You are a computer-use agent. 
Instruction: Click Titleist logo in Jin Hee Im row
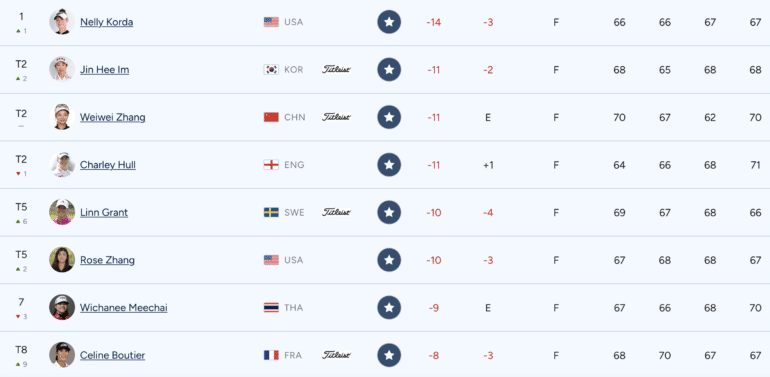click(336, 70)
